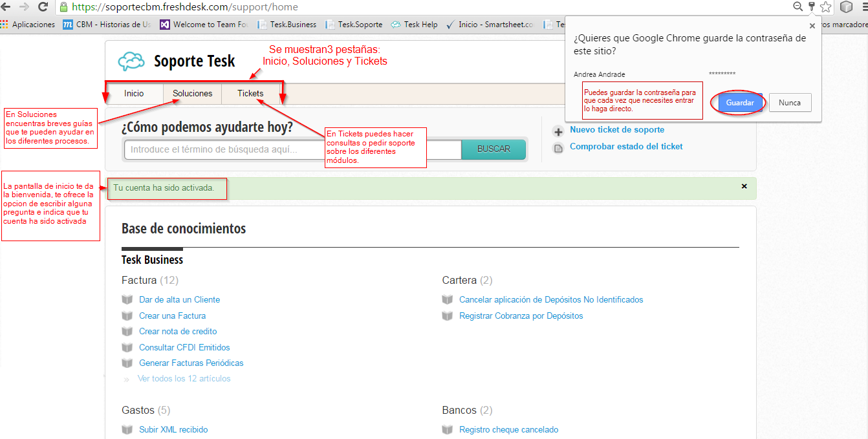Click the double-chevron icon beside Ver todos los 12 artículos
This screenshot has height=439, width=868.
126,379
